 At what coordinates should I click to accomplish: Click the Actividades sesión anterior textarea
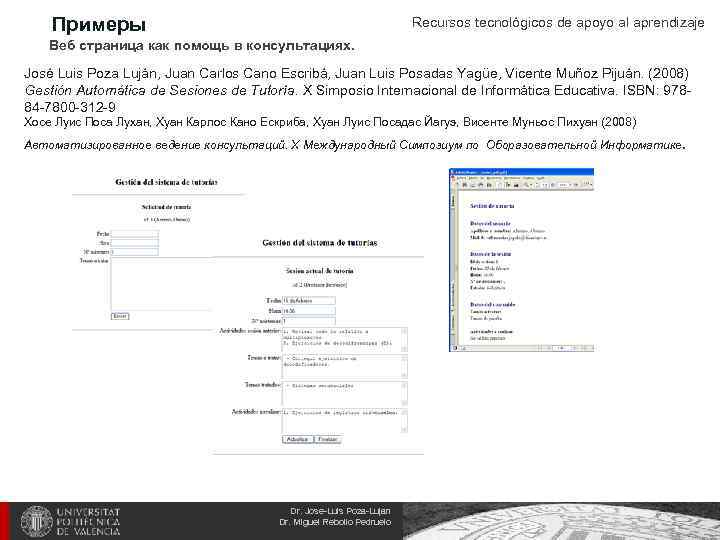coord(344,339)
